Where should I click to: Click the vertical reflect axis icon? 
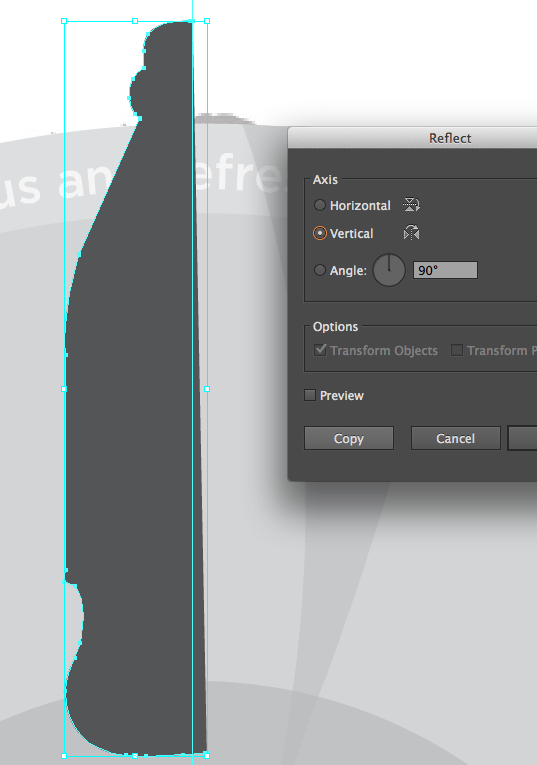[x=412, y=233]
